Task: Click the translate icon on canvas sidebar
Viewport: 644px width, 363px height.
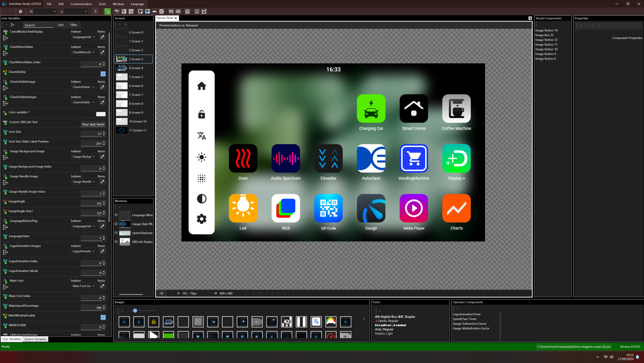Action: (x=202, y=136)
